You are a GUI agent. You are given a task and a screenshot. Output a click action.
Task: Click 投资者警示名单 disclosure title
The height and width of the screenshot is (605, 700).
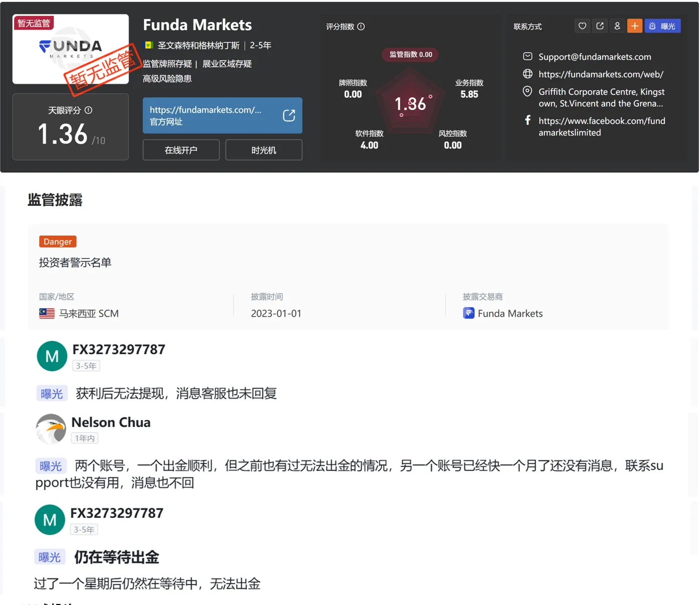tap(75, 263)
